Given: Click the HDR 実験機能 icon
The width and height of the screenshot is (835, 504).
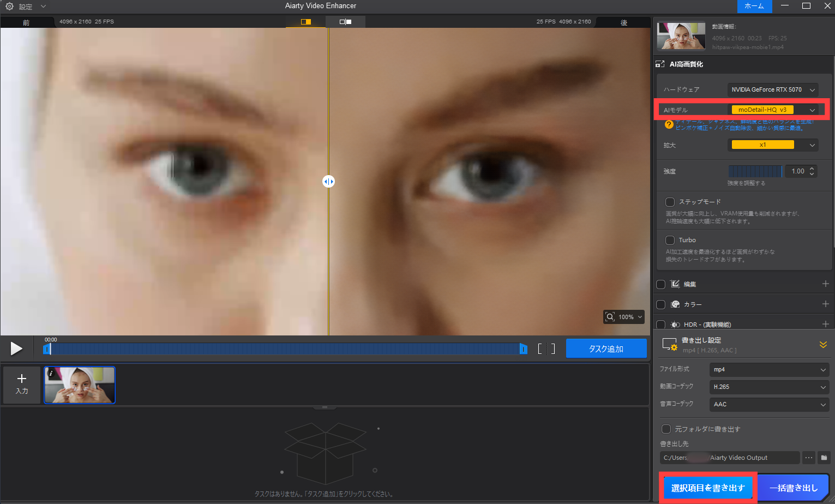Looking at the screenshot, I should point(675,324).
